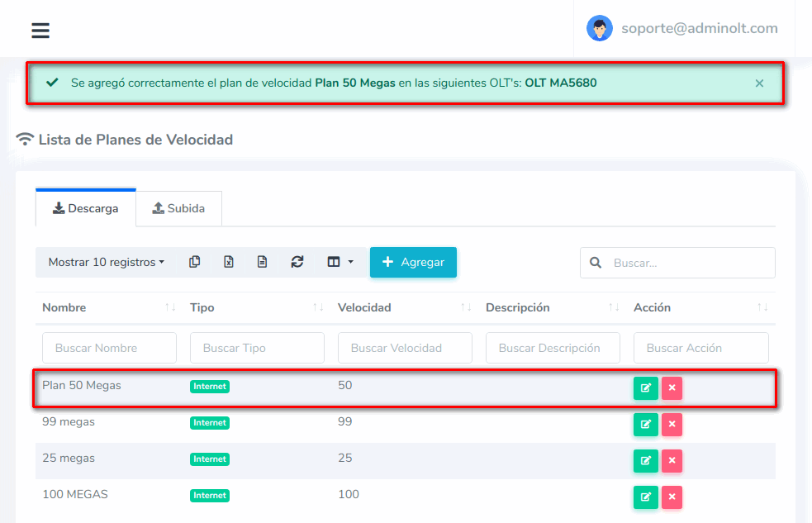Viewport: 812px width, 523px height.
Task: Open the hamburger sidebar menu
Action: (x=40, y=31)
